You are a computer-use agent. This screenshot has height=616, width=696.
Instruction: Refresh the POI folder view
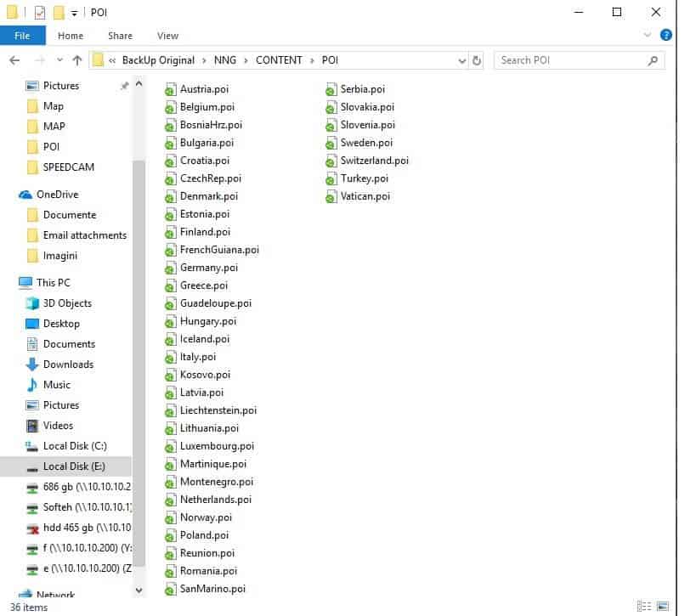477,60
